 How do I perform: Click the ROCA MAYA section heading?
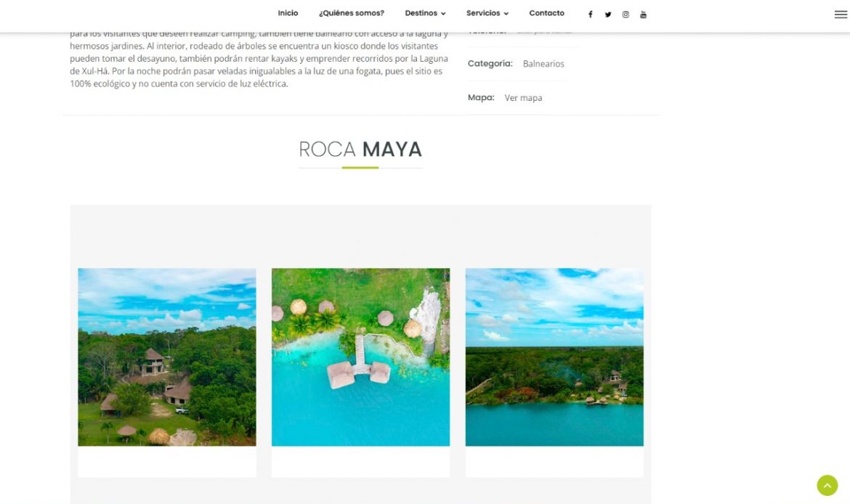[x=360, y=149]
